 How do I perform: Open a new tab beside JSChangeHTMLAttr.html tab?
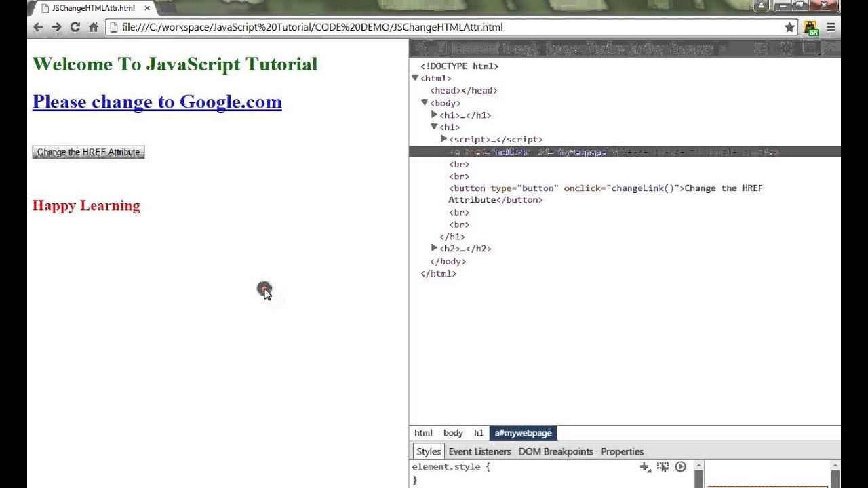pos(167,8)
